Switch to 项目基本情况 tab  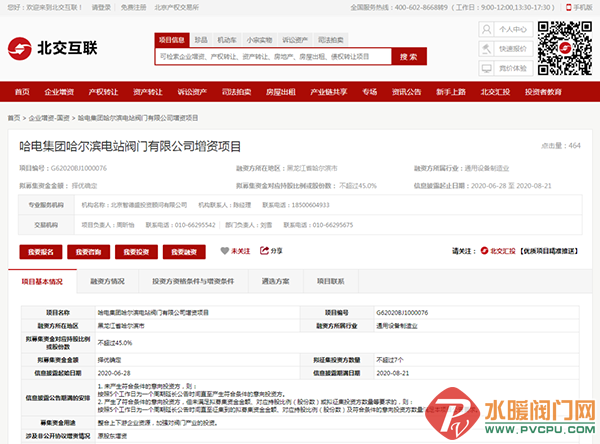pyautogui.click(x=42, y=281)
